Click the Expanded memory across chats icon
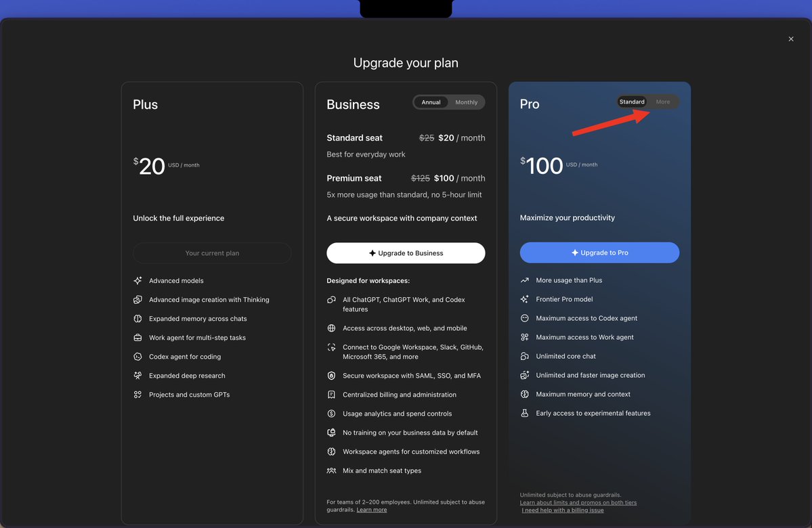Screen dimensions: 812x528 tap(137, 319)
